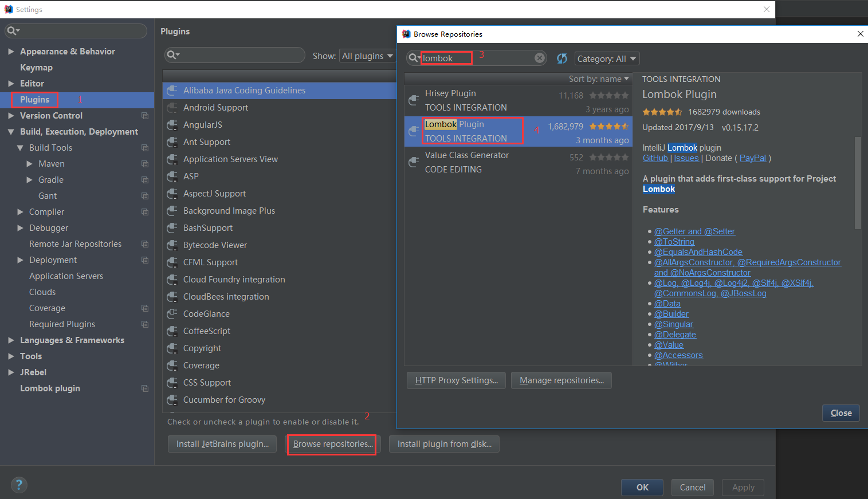Image resolution: width=868 pixels, height=499 pixels.
Task: Open the Show All plugins dropdown
Action: [367, 56]
